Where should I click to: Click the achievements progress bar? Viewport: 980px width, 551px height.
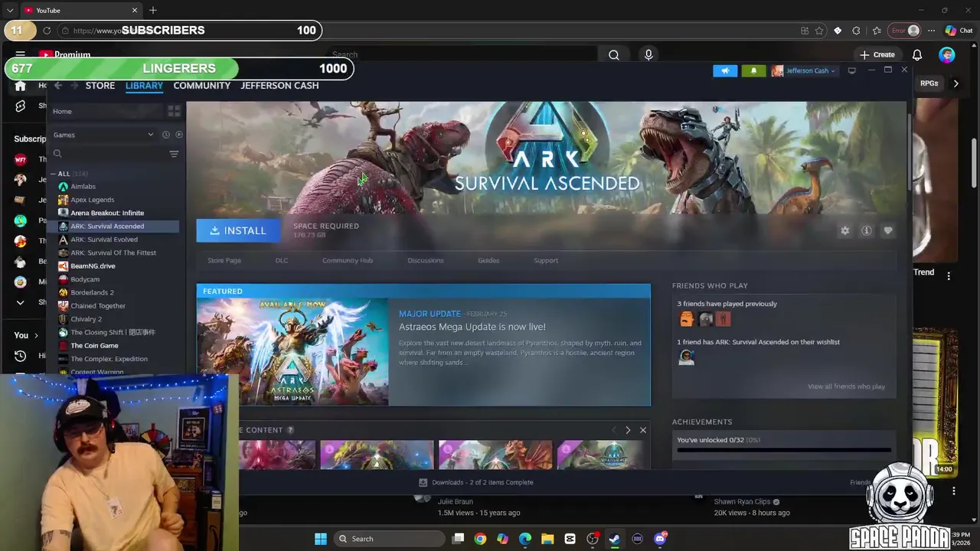click(x=784, y=452)
